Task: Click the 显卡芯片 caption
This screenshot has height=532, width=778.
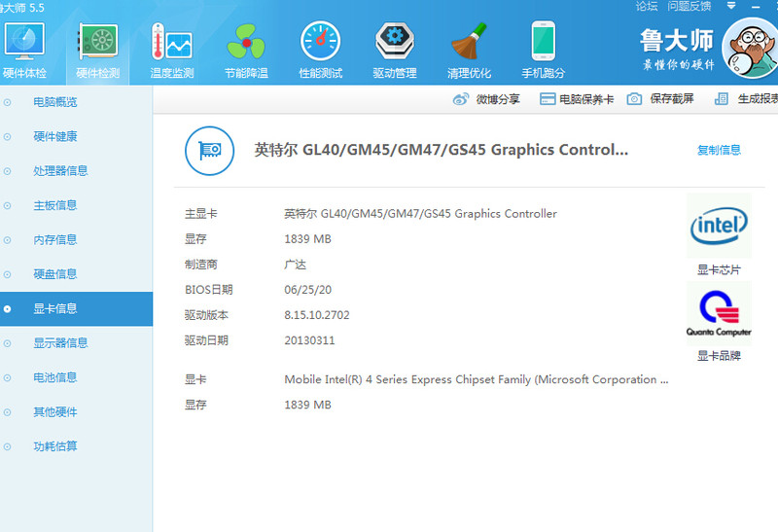Action: coord(719,270)
